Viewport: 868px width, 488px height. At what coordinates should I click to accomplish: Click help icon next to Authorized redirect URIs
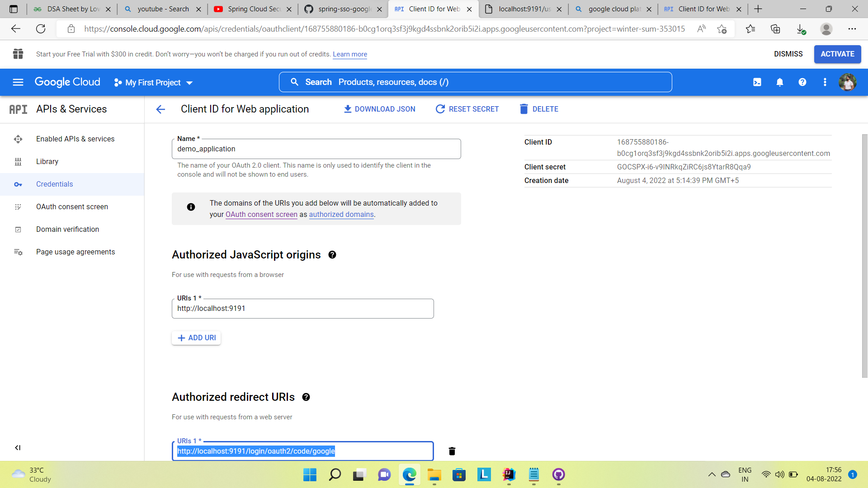306,397
